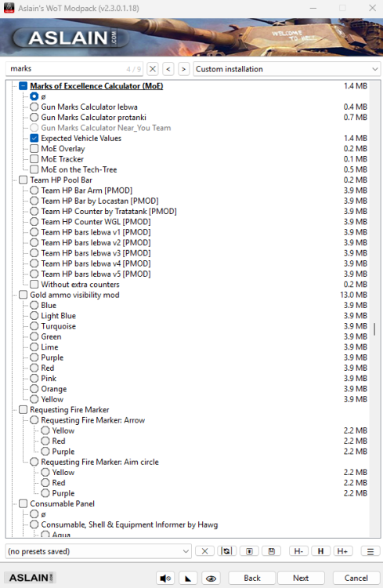Image resolution: width=383 pixels, height=588 pixels.
Task: Choose Light Blue gold ammo color
Action: pos(34,316)
